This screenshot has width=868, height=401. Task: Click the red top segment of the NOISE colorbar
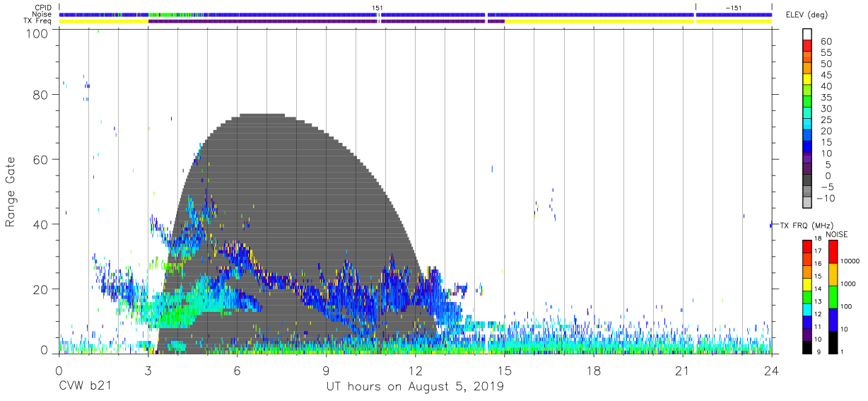(x=833, y=252)
